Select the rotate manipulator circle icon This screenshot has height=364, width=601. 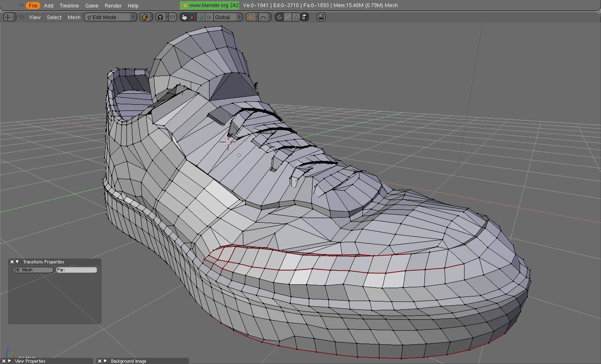201,17
